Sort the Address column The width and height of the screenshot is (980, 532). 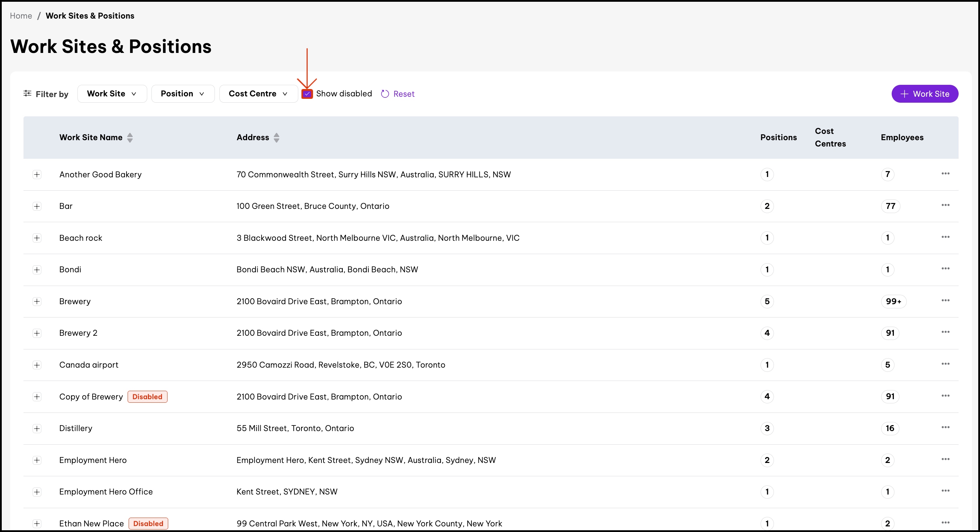pos(277,138)
